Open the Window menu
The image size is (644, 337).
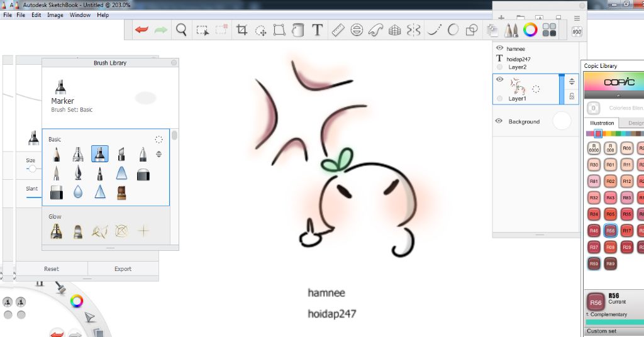[x=80, y=15]
